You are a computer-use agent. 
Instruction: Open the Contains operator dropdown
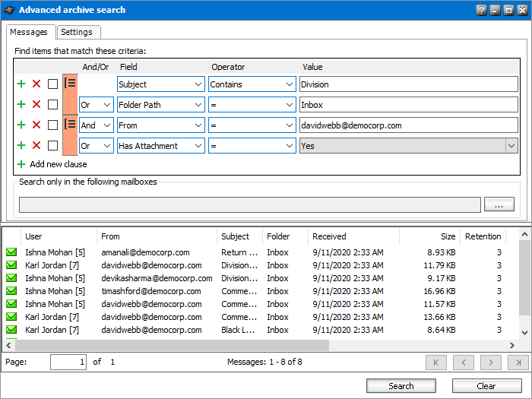(290, 84)
